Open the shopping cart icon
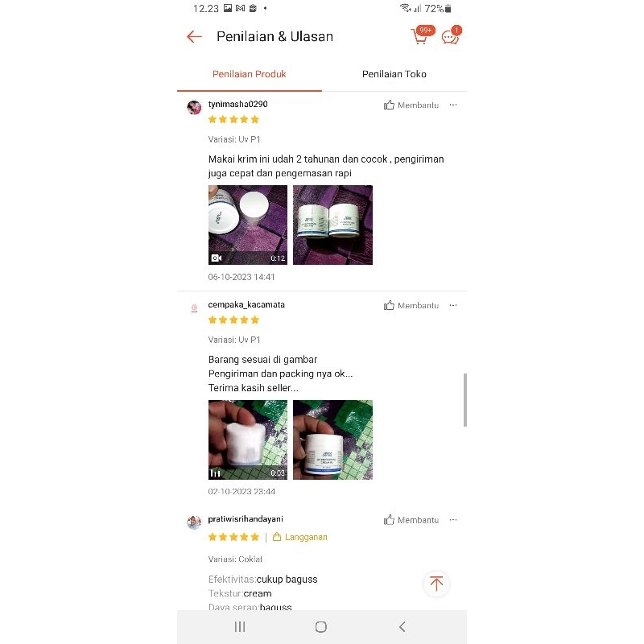The width and height of the screenshot is (644, 644). pos(420,35)
